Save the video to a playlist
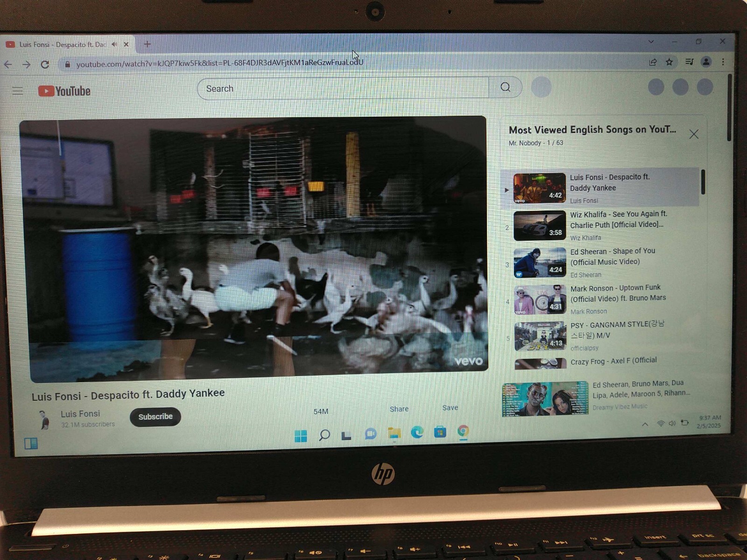 (450, 407)
